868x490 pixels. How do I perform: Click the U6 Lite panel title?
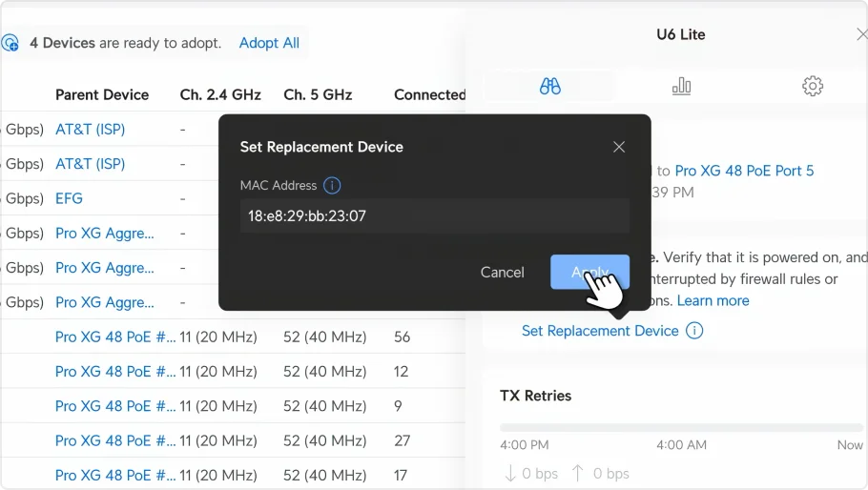681,35
